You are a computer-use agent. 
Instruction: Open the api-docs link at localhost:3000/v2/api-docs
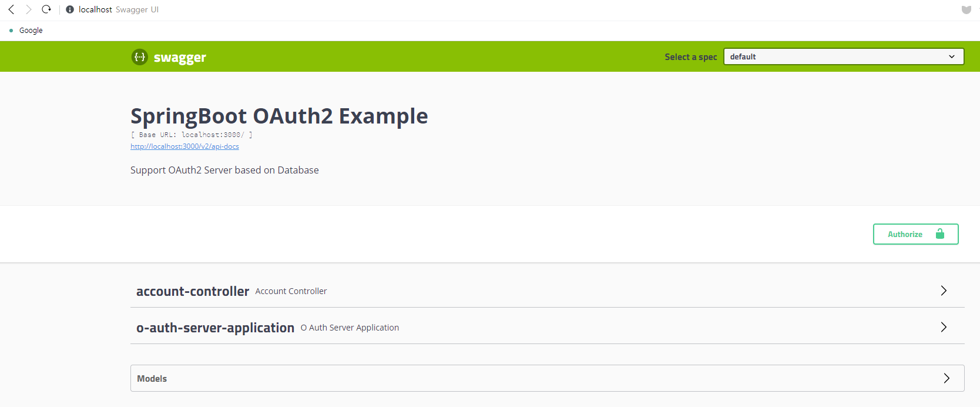coord(184,146)
